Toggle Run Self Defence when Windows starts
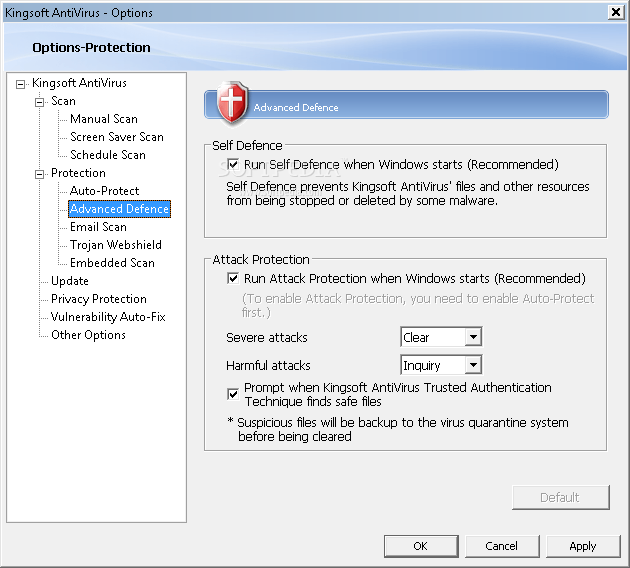The image size is (630, 568). (x=233, y=164)
